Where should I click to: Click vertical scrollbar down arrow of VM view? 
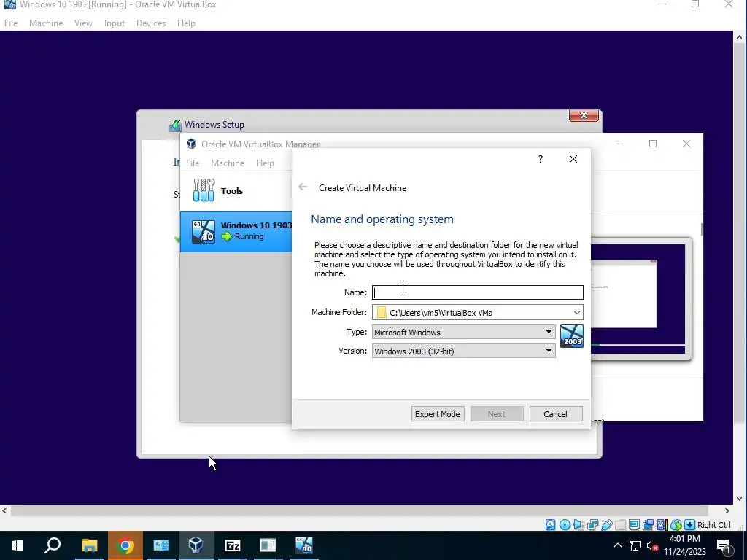[x=739, y=499]
